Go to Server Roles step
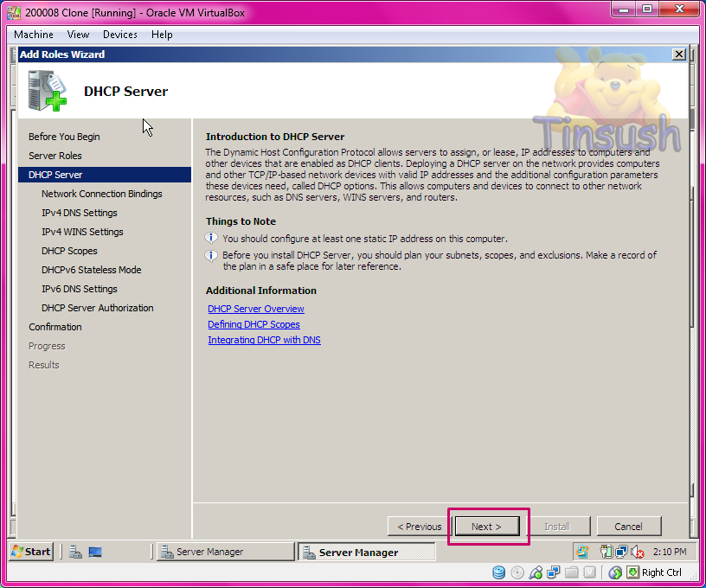This screenshot has height=588, width=706. [55, 156]
